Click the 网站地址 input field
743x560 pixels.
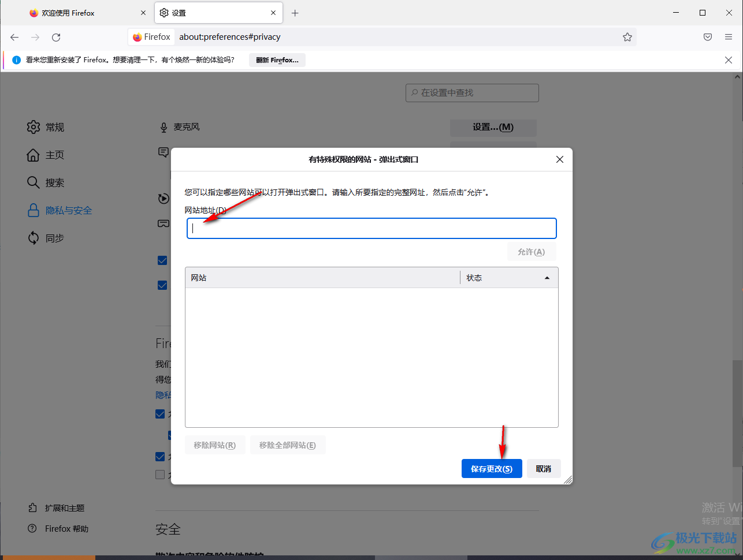[x=371, y=228]
